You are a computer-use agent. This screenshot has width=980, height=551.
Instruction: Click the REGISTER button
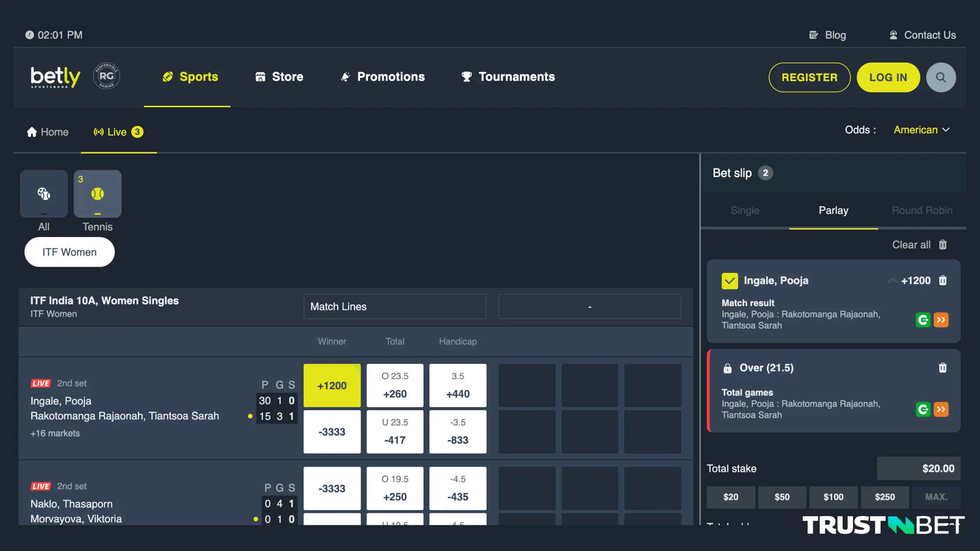click(809, 77)
